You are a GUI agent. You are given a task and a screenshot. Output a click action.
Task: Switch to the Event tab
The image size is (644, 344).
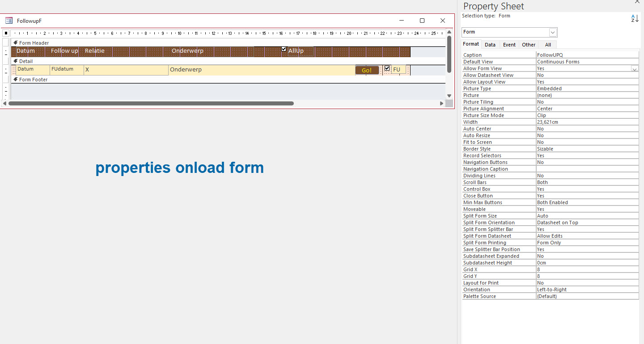(509, 45)
